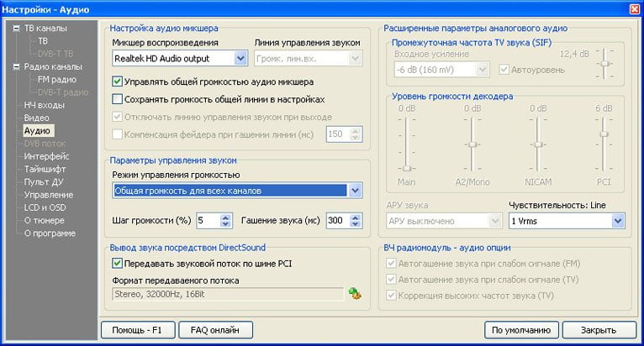Open the Пульт ДУ settings page
This screenshot has height=346, width=644.
43,181
